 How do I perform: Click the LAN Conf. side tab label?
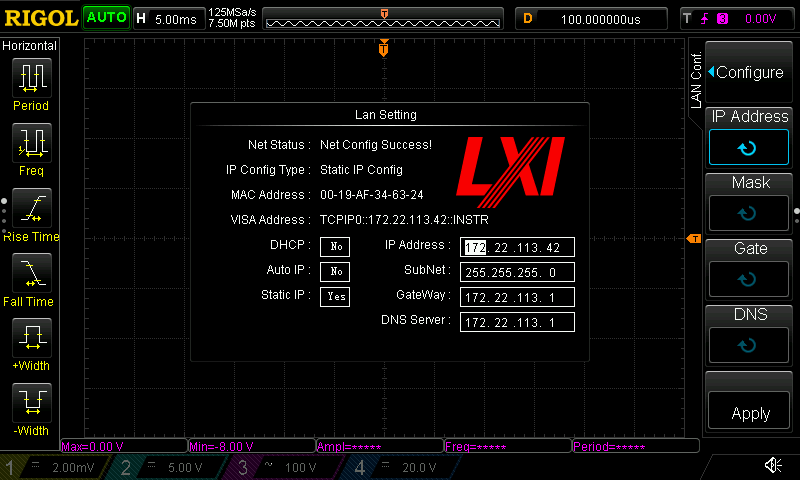click(696, 80)
